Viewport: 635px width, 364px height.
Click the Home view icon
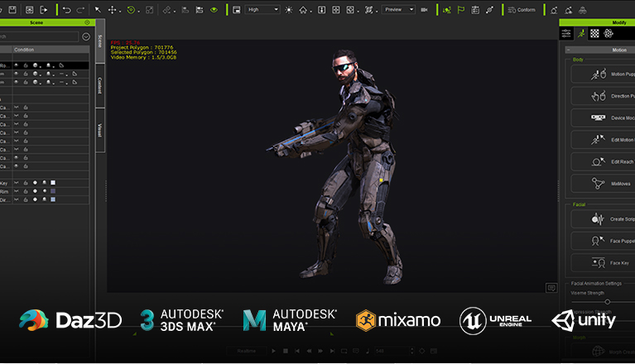tap(303, 10)
